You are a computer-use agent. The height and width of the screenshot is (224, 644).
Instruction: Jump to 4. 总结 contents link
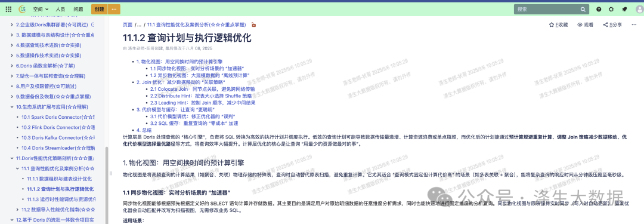click(x=144, y=130)
